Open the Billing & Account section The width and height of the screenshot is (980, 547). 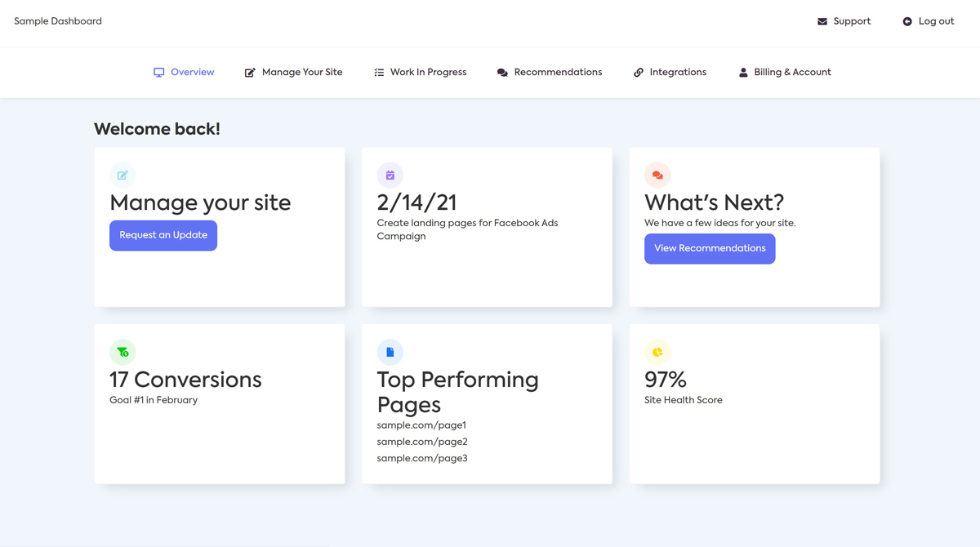(792, 72)
